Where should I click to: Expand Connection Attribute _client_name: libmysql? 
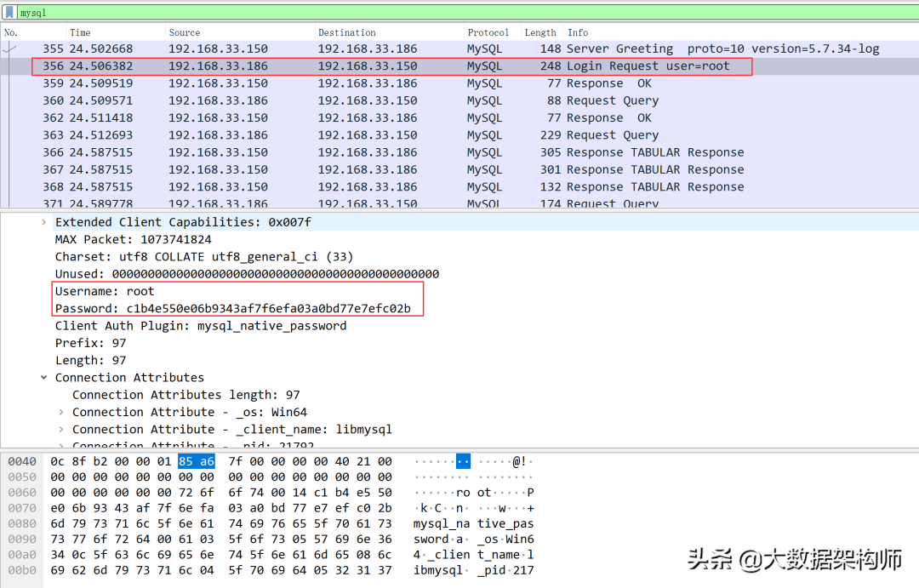[61, 430]
